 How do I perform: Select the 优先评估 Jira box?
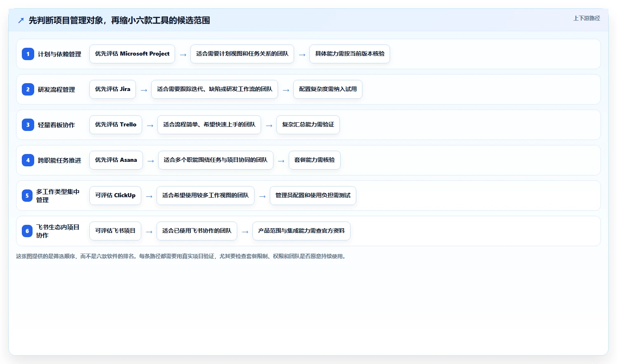click(112, 89)
